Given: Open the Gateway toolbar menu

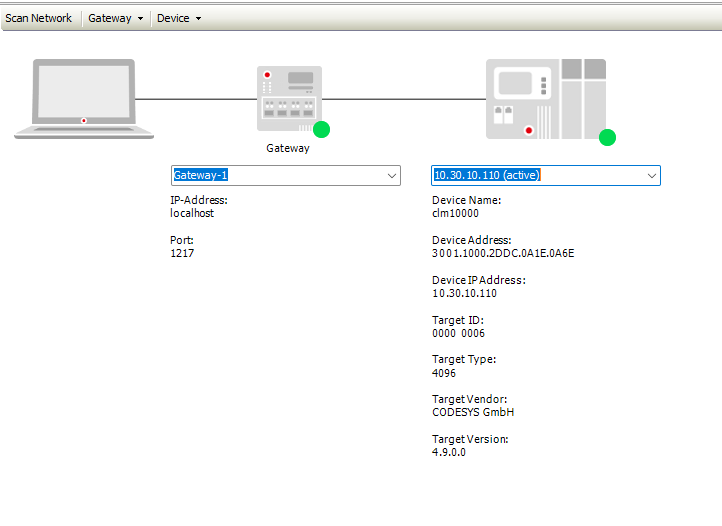Looking at the screenshot, I should 115,18.
